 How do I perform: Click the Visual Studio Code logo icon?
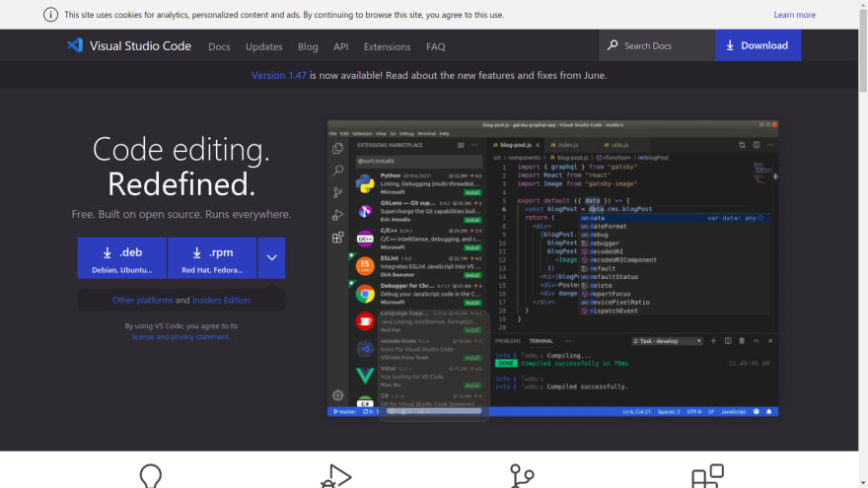coord(75,45)
